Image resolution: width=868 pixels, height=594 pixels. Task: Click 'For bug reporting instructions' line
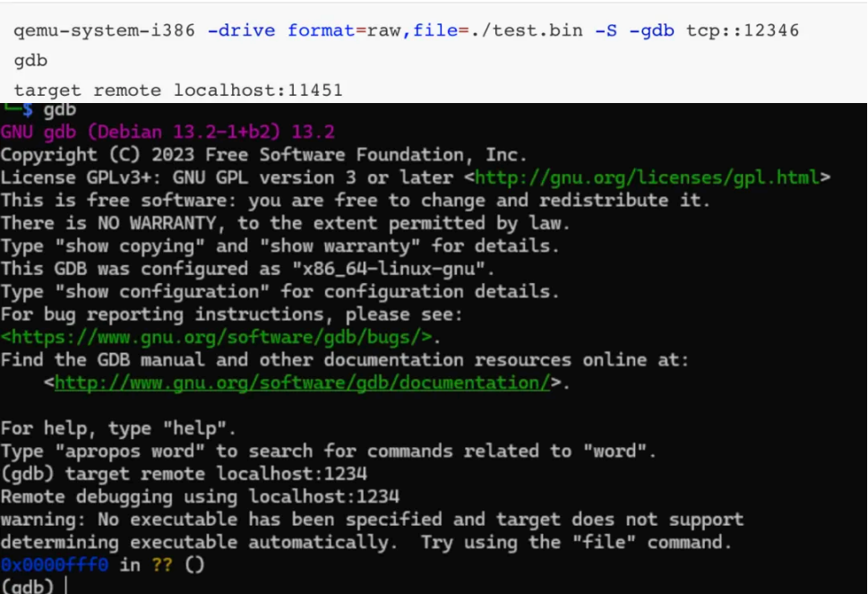[x=231, y=314]
